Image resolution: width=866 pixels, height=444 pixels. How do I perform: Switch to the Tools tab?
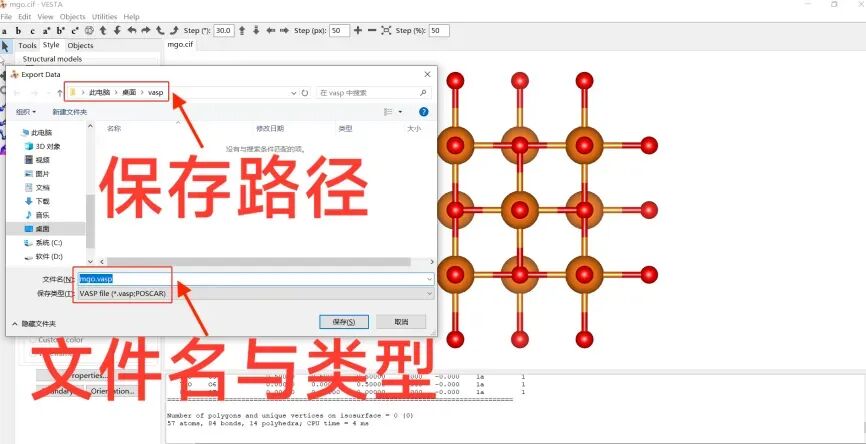point(27,45)
